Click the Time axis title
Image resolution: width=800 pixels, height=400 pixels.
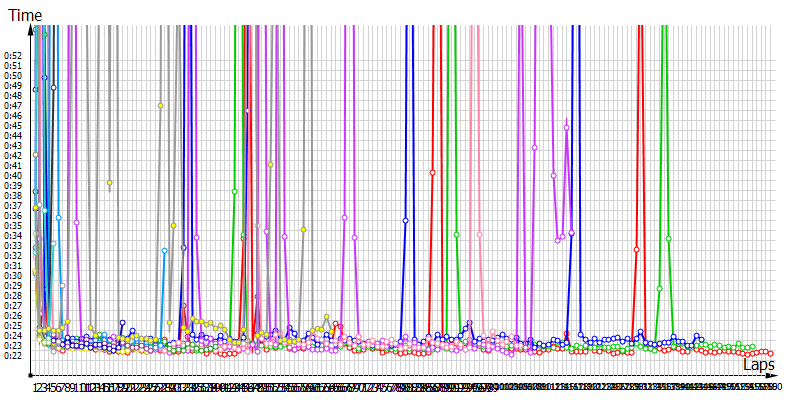[x=23, y=14]
